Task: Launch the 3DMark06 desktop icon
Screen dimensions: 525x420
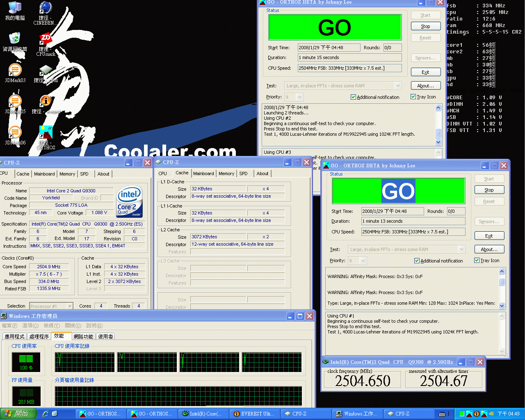Action: (x=15, y=135)
